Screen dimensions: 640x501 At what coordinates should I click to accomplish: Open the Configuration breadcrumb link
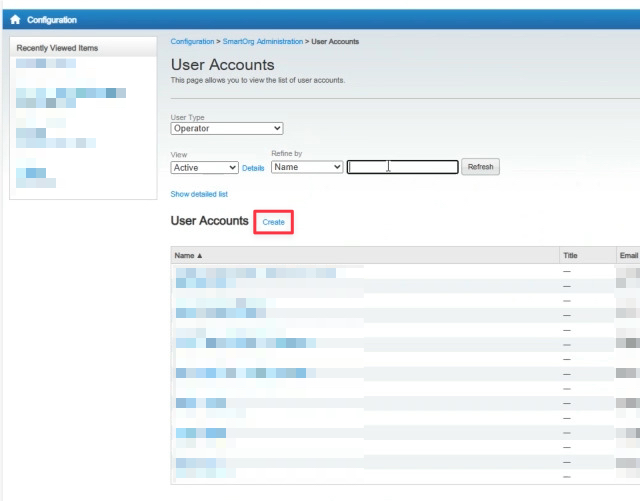click(x=192, y=42)
